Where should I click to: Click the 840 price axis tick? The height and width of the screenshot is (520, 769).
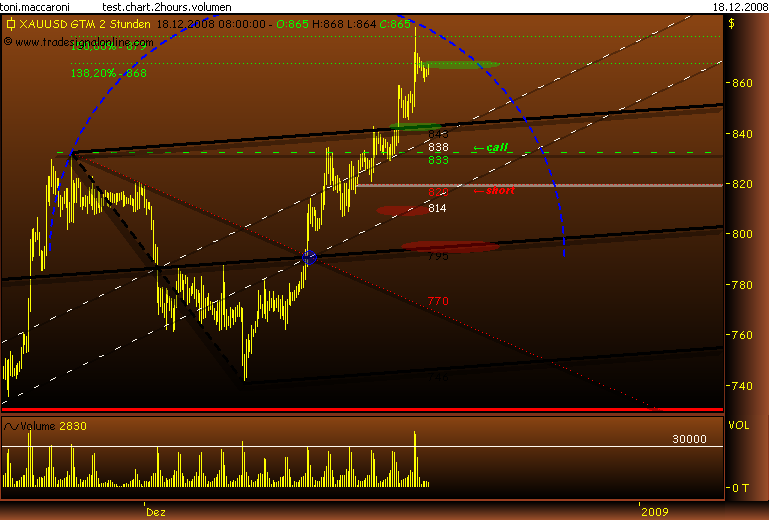click(743, 134)
